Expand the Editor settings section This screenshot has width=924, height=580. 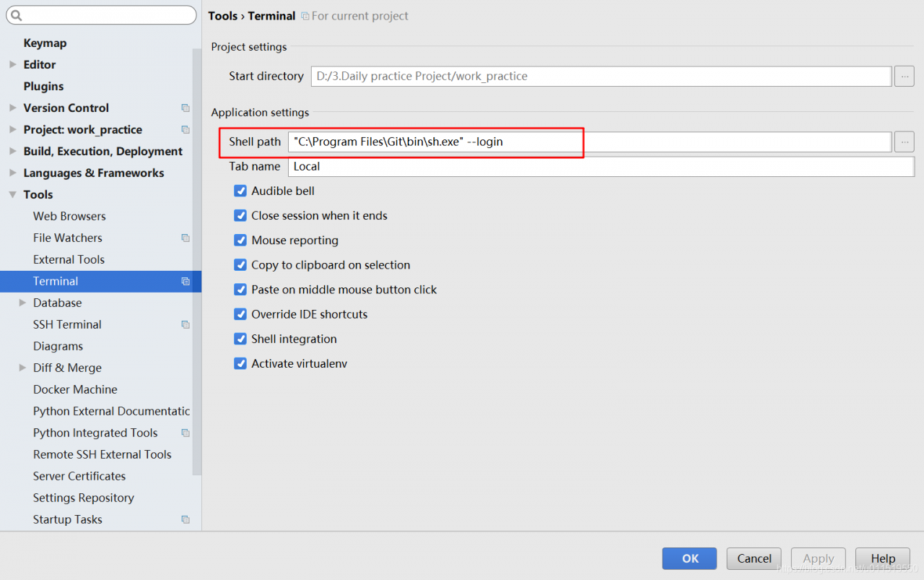[x=13, y=65]
